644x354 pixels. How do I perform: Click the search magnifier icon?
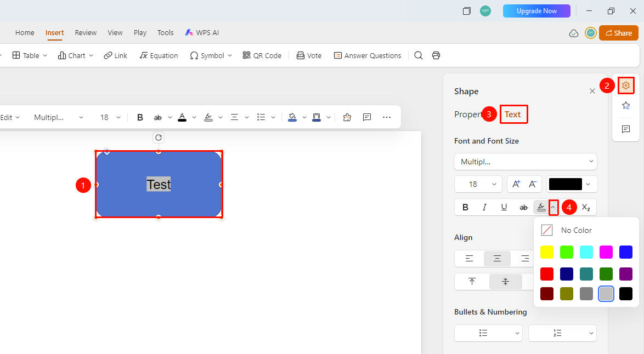click(x=419, y=55)
